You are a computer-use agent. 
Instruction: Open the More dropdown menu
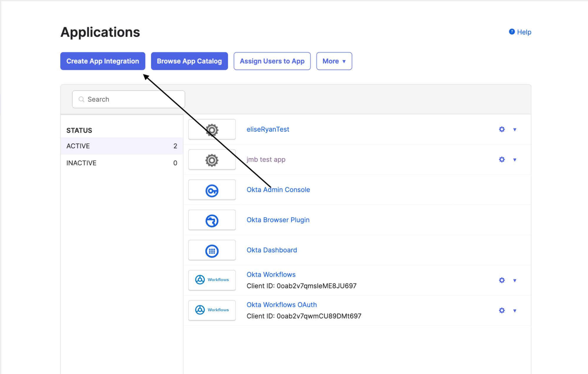pyautogui.click(x=334, y=61)
